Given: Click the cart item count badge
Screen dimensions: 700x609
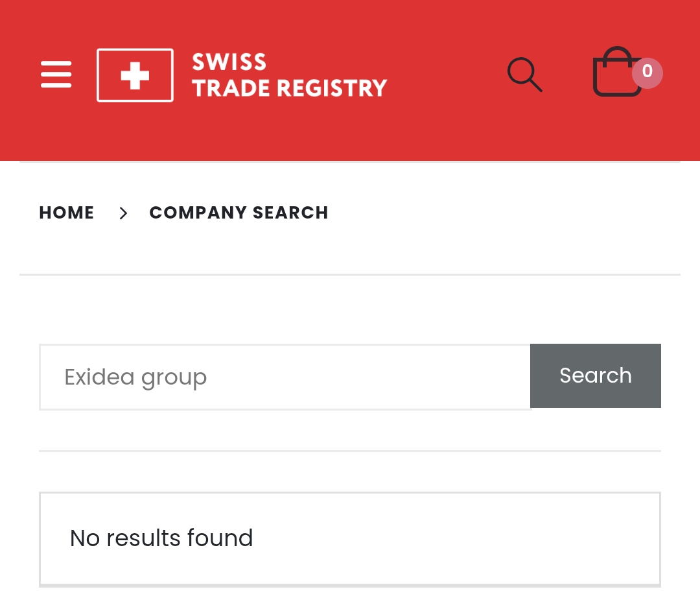Looking at the screenshot, I should pos(647,72).
